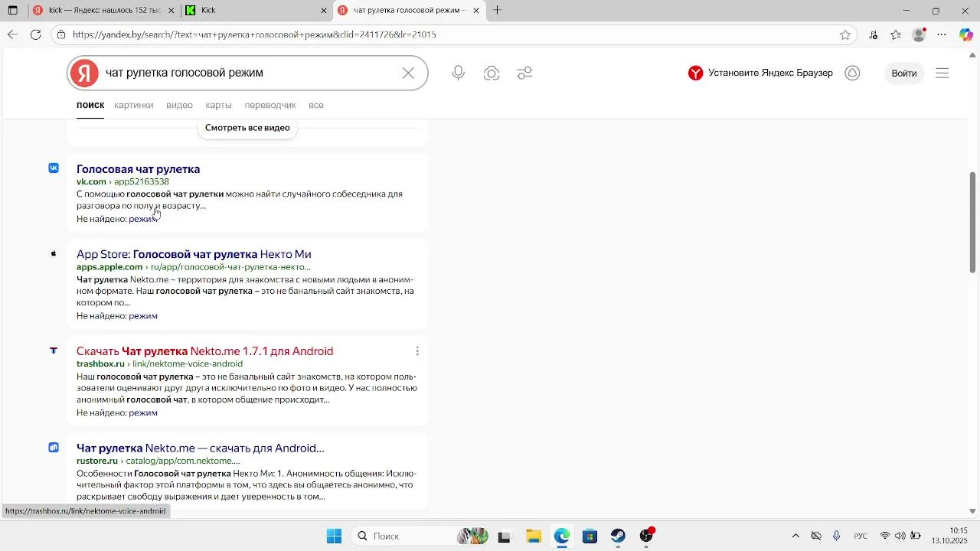Click rustore.ru domain link
Screen dimensions: 980x551
tap(97, 461)
